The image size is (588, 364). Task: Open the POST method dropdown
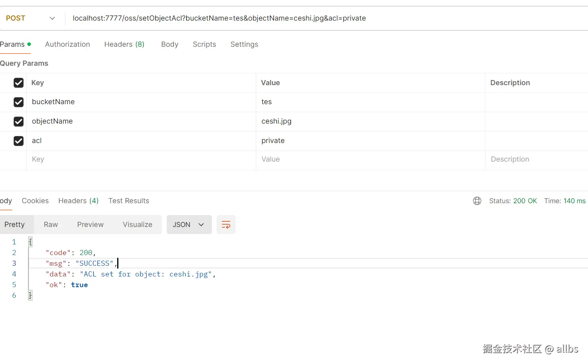click(30, 18)
